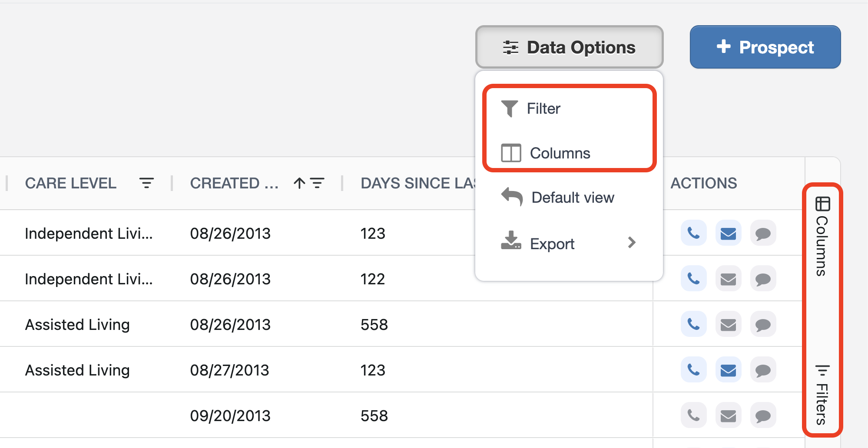The height and width of the screenshot is (448, 868).
Task: Click chat bubble icon in 09/20/2013 row
Action: [x=763, y=416]
